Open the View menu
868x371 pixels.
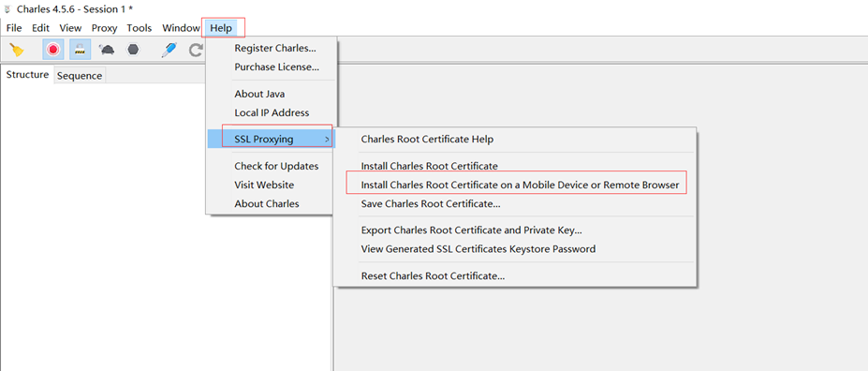point(70,28)
